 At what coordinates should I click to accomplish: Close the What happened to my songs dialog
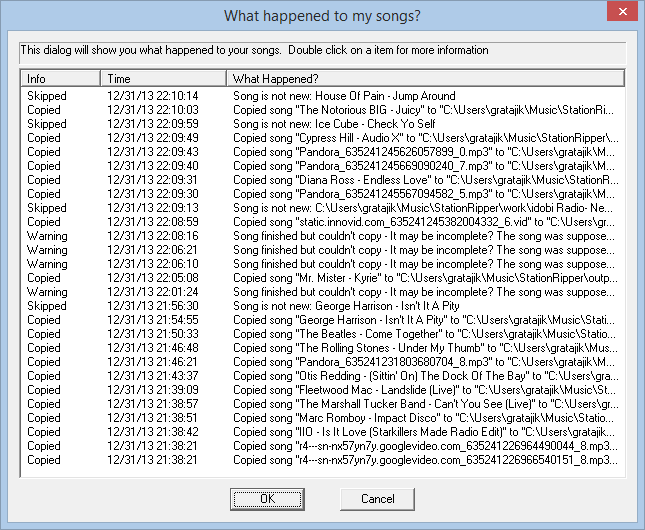pos(622,12)
